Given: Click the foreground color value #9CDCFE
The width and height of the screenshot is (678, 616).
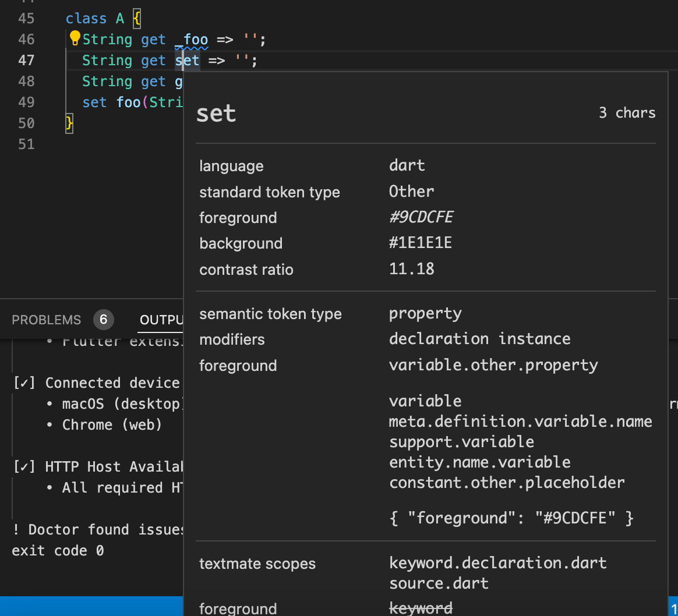Looking at the screenshot, I should [x=421, y=217].
